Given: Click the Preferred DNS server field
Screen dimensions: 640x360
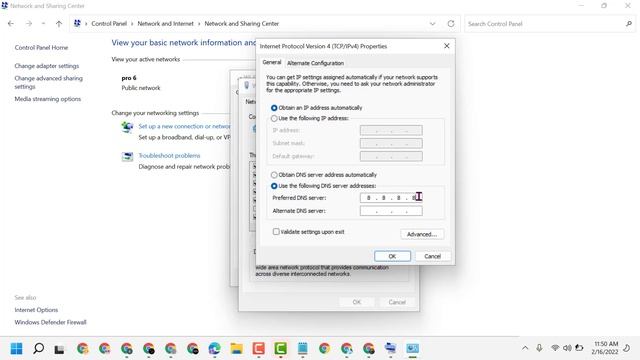Looking at the screenshot, I should pos(391,198).
